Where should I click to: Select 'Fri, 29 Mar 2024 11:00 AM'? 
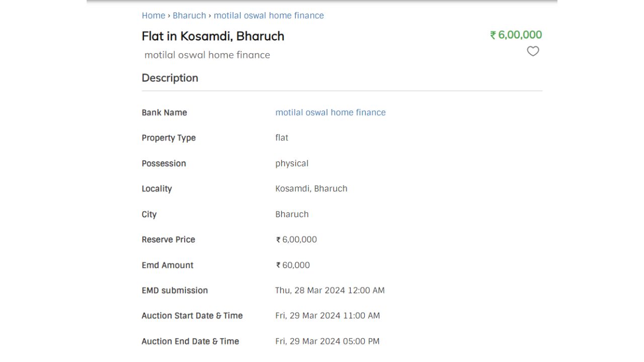(x=328, y=316)
